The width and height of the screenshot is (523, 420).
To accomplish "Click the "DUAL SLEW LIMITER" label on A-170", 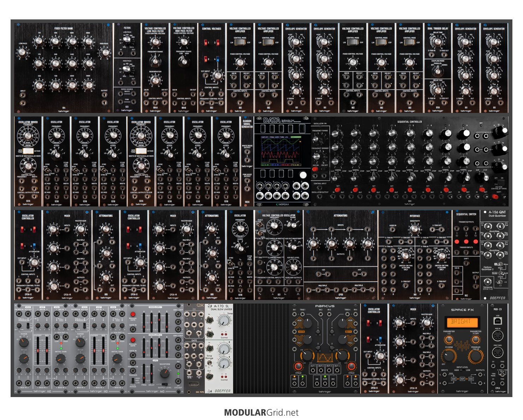I will [x=222, y=310].
